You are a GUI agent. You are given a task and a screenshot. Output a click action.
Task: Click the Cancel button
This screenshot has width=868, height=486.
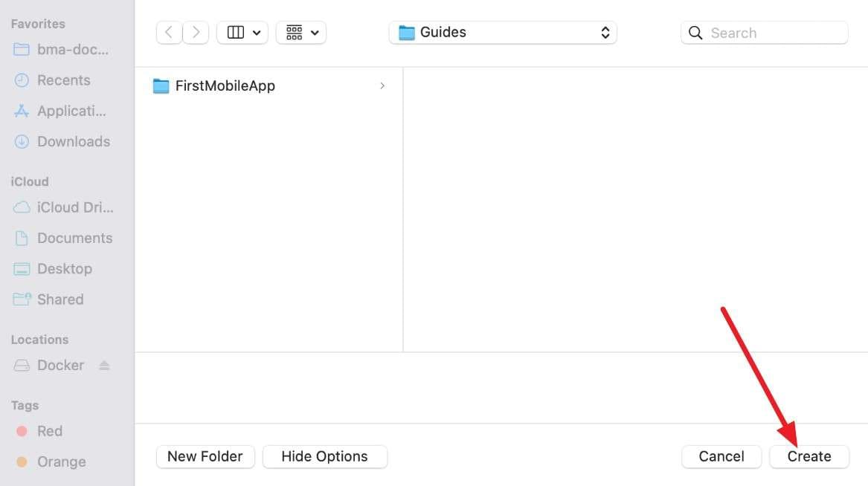coord(721,457)
